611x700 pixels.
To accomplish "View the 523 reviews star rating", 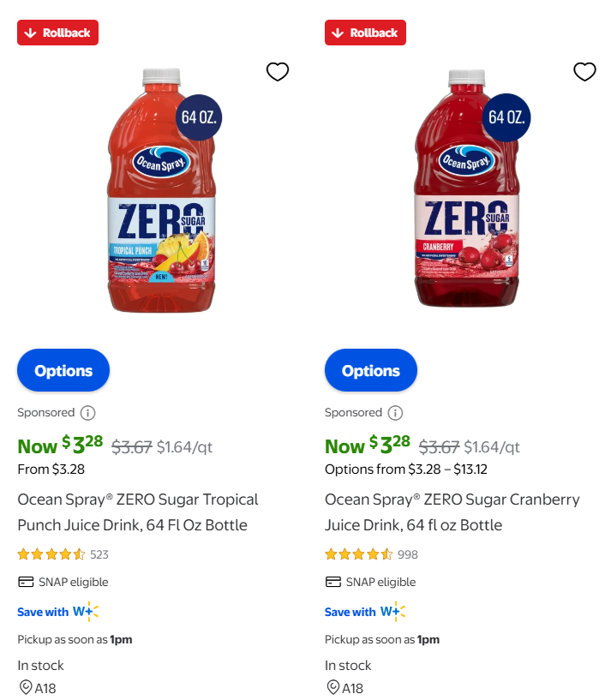I will [51, 554].
